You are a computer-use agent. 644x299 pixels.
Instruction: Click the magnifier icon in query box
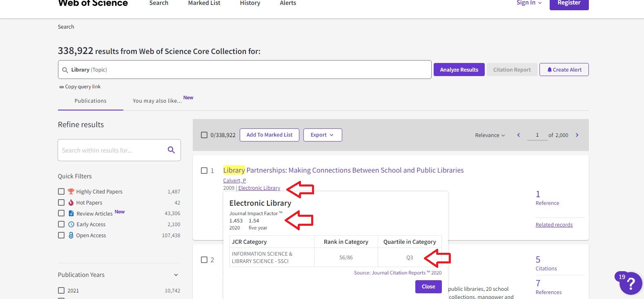(65, 70)
